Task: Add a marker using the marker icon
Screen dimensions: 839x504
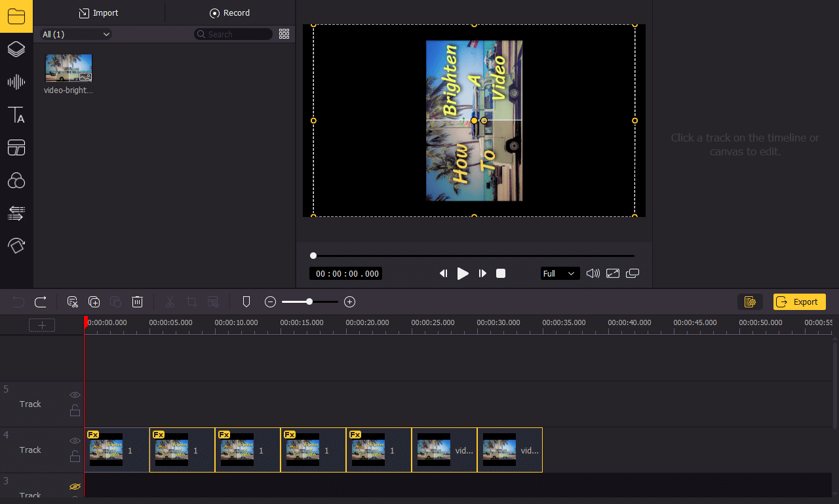Action: 246,301
